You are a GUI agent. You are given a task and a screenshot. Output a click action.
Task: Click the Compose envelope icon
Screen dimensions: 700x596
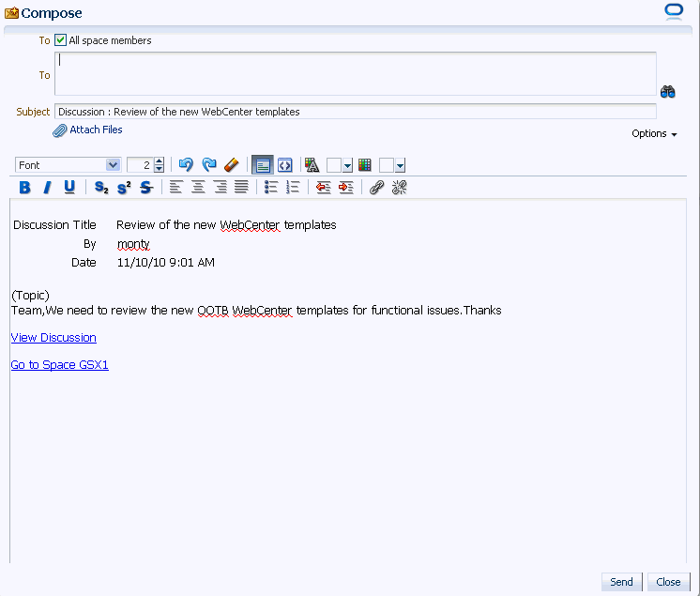pos(11,13)
